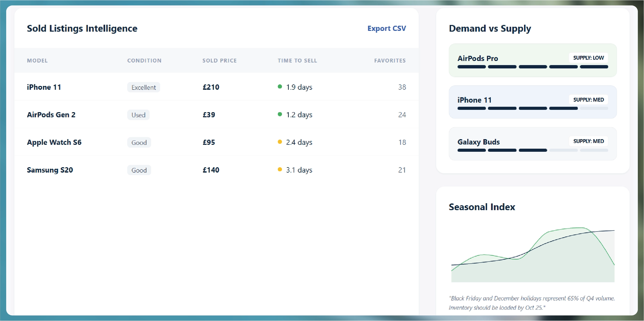
Task: Click the green status dot beside 1.2 days
Action: pos(280,114)
